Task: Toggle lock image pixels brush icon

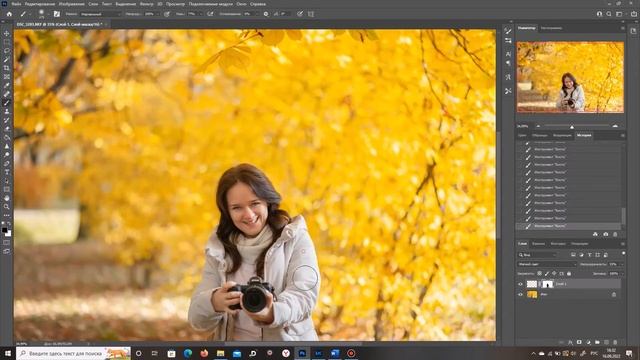Action: pyautogui.click(x=547, y=273)
